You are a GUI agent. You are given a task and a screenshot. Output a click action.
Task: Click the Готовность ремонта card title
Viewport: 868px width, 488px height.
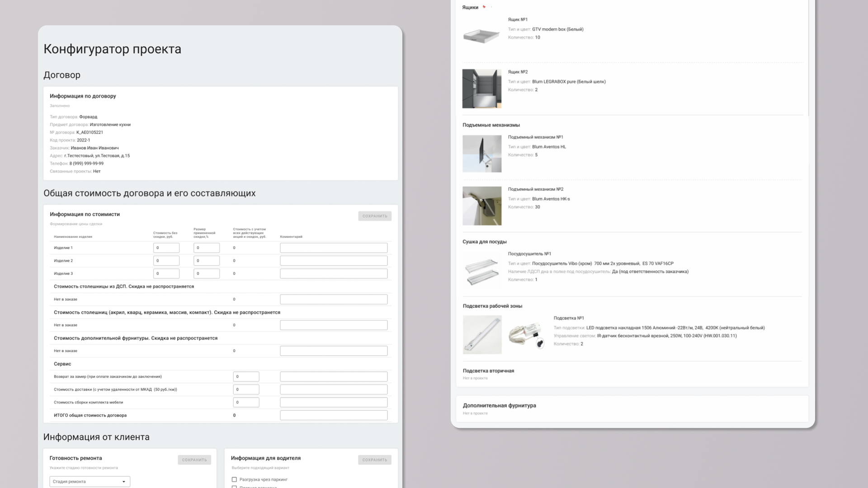(76, 458)
